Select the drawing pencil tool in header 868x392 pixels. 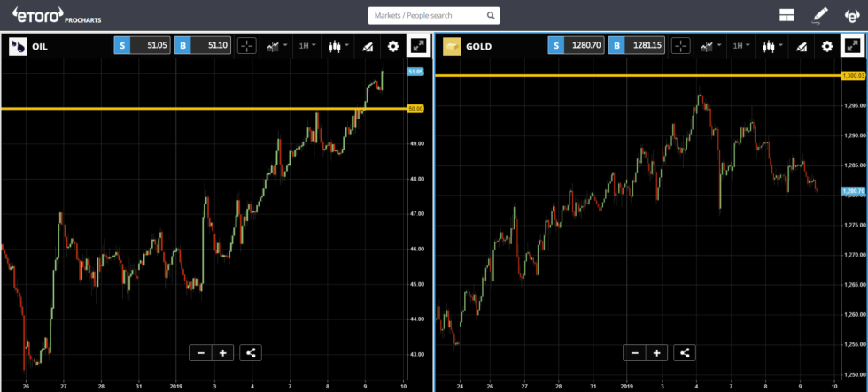click(819, 15)
